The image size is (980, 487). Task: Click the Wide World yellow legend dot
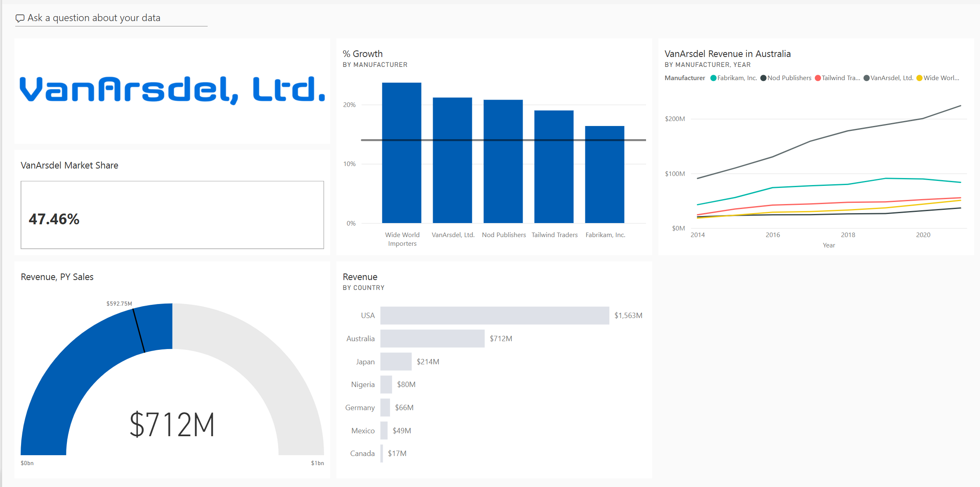(919, 78)
